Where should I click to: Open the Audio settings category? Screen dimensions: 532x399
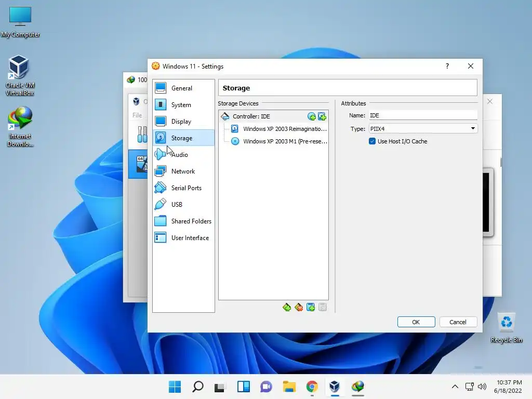coord(183,155)
